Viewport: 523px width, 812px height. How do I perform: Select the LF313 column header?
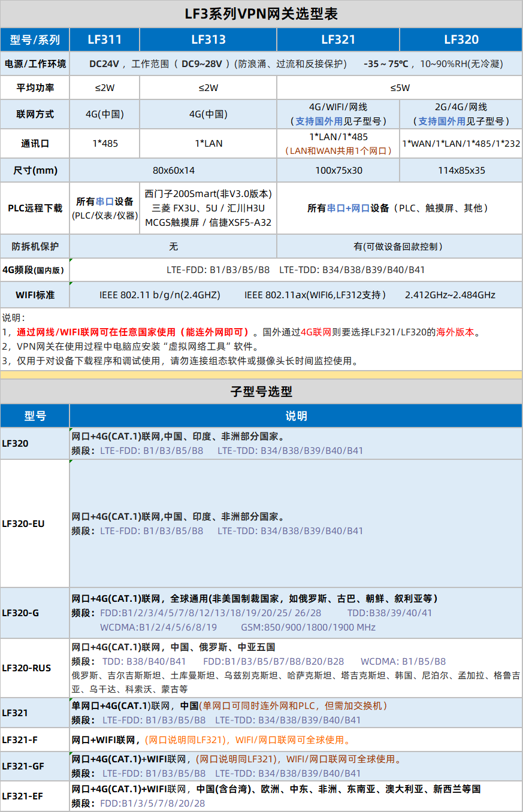pyautogui.click(x=208, y=40)
